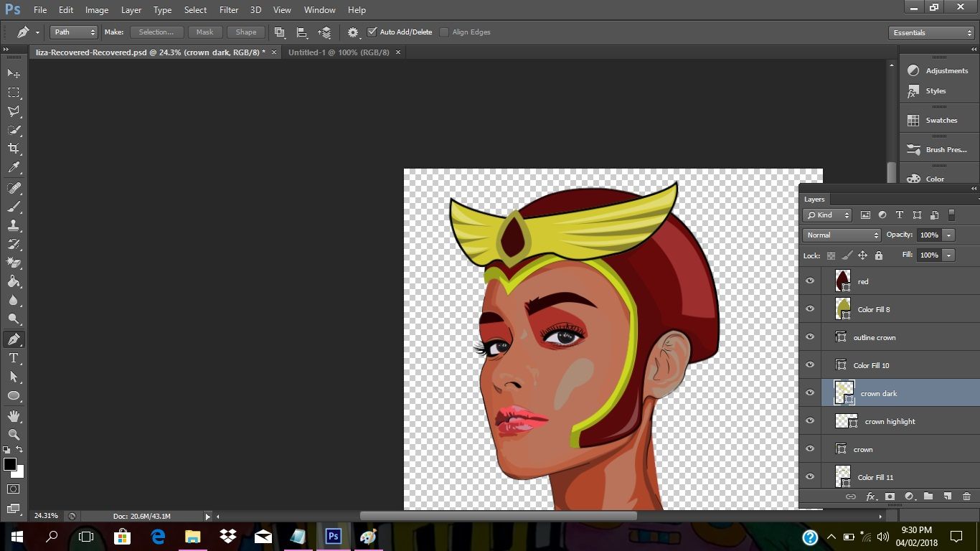Create new fill or adjustment layer
This screenshot has width=980, height=551.
909,496
